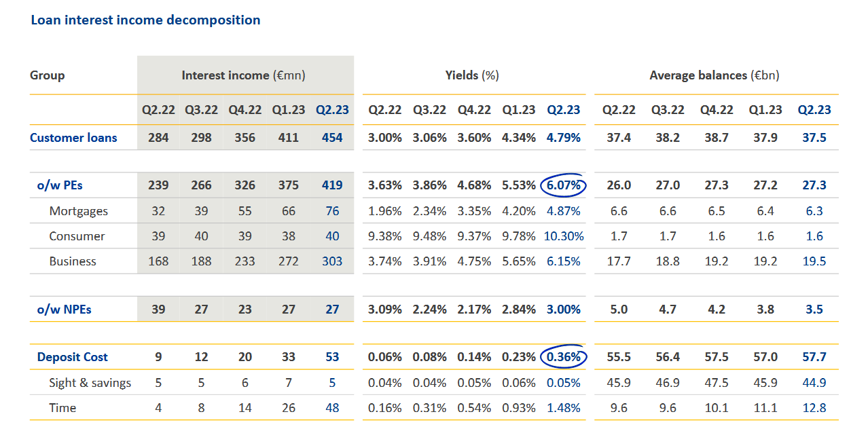The image size is (868, 429).
Task: Select the 'Consumer' row label
Action: [x=77, y=236]
